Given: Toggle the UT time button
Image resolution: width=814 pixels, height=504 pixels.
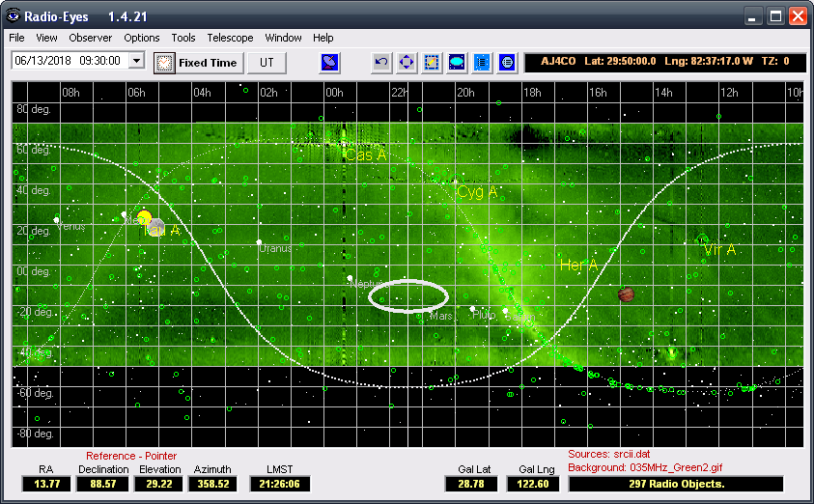Looking at the screenshot, I should coord(267,63).
